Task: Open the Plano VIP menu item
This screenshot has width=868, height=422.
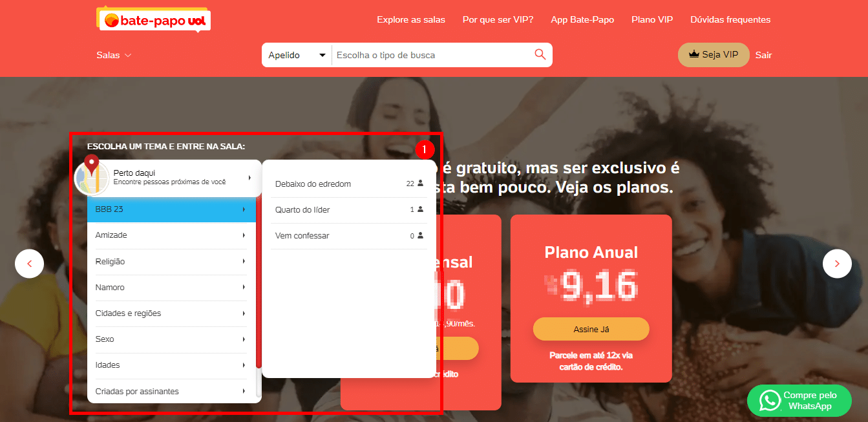Action: click(x=652, y=19)
